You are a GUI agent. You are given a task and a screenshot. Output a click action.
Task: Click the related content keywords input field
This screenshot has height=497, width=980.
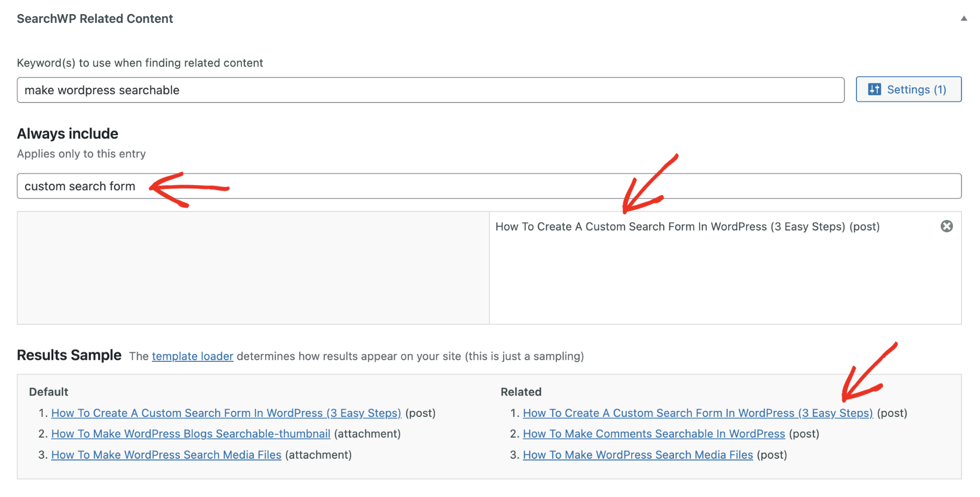[431, 90]
